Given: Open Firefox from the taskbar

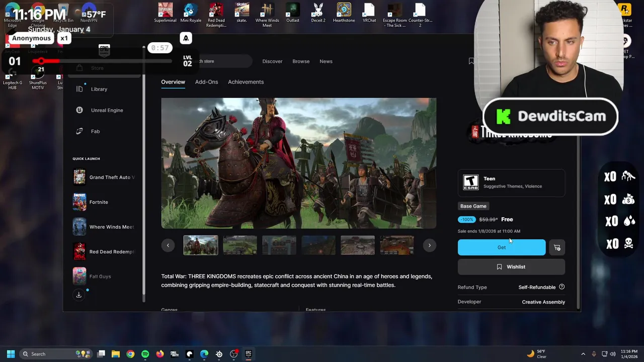Looking at the screenshot, I should 160,354.
